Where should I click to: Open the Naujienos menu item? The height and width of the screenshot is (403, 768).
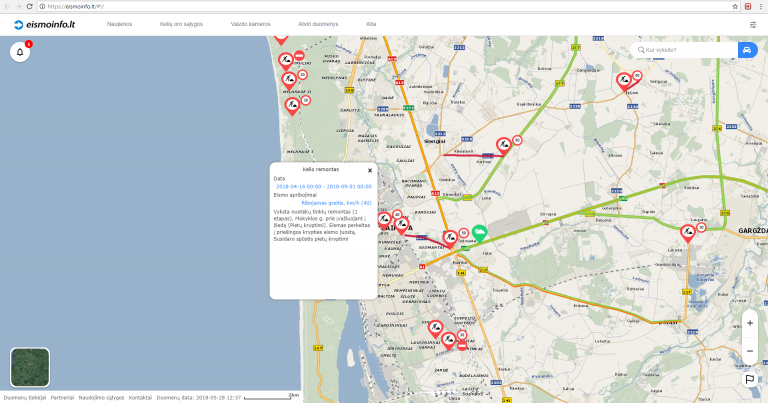tap(120, 24)
